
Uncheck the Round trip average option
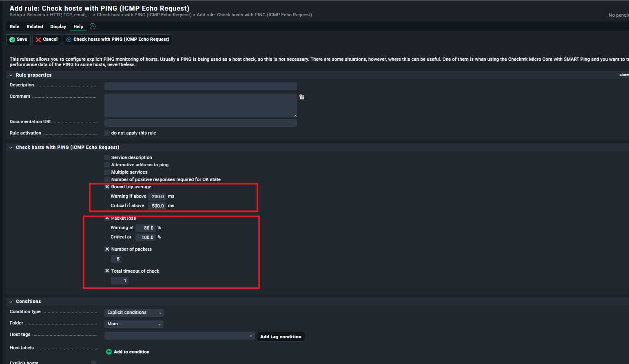click(x=107, y=187)
